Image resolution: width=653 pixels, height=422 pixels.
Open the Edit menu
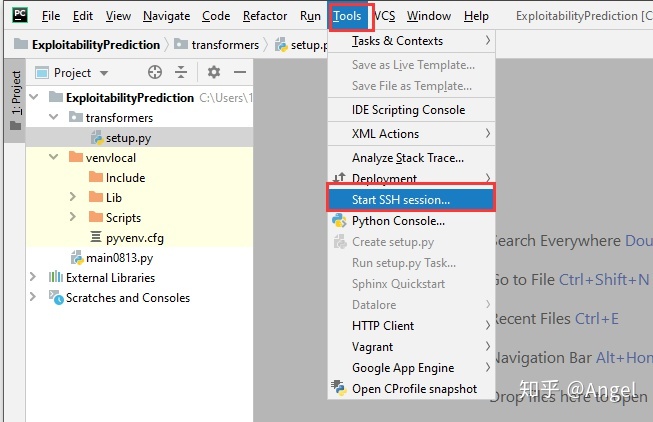point(83,16)
